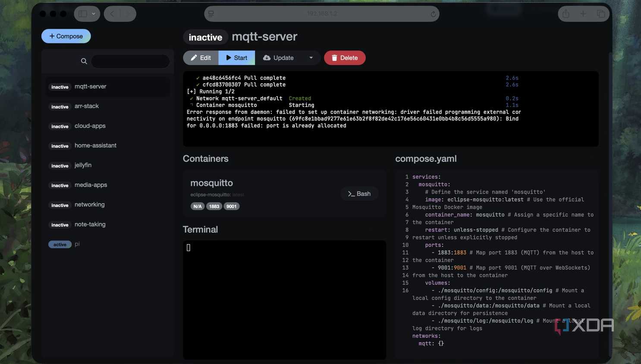Click the 9001 port badge
641x364 pixels.
tap(232, 206)
